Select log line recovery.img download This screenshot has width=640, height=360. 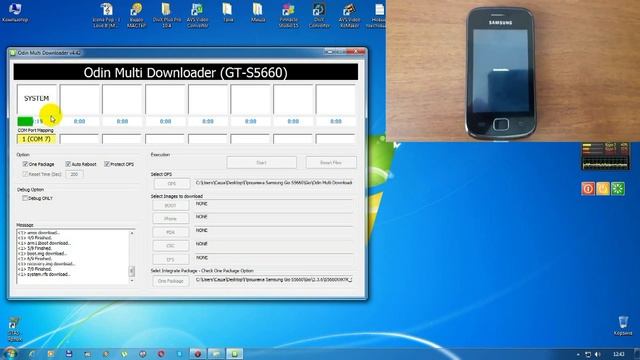(x=46, y=264)
